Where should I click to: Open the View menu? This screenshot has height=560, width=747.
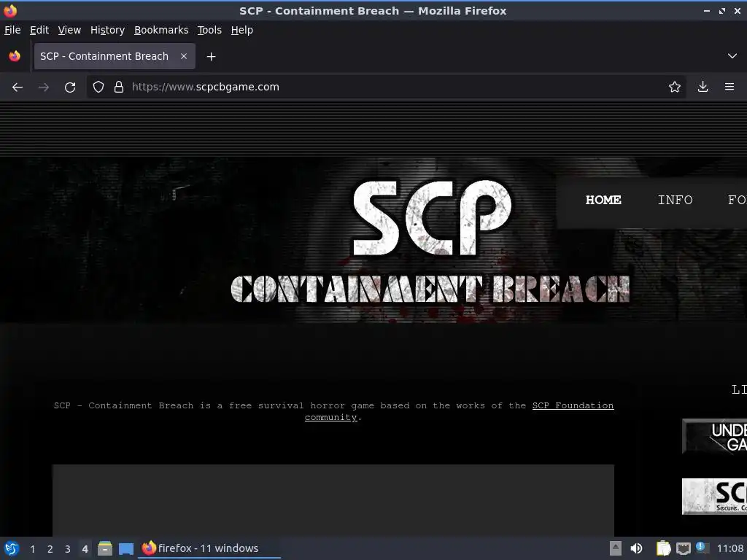pyautogui.click(x=69, y=30)
